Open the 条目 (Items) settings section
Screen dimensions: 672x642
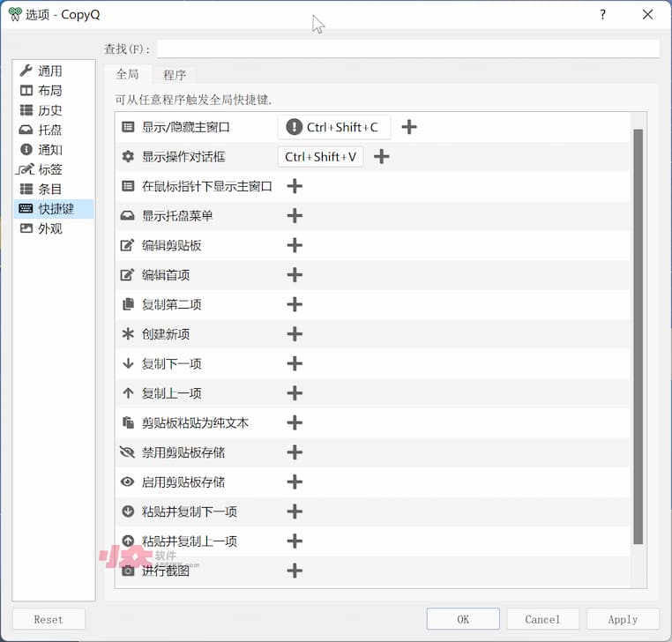pos(53,189)
